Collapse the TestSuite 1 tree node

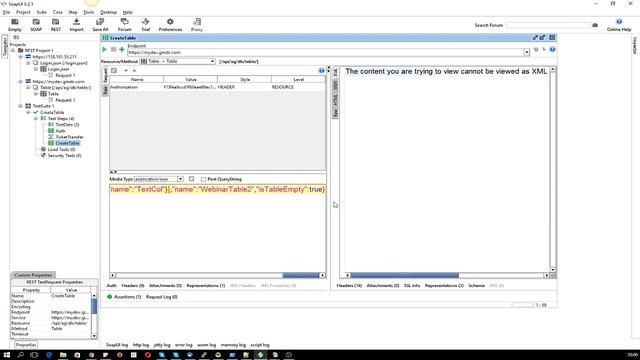tap(20, 106)
